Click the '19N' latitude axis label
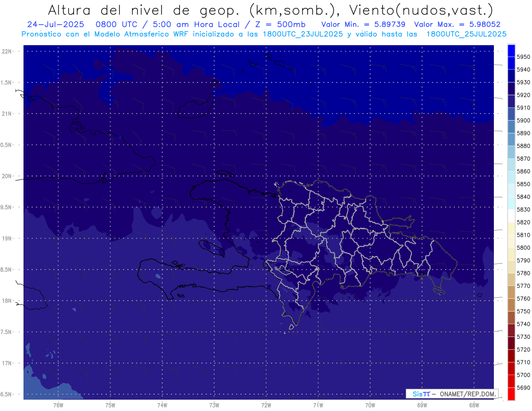The image size is (532, 411). point(7,239)
